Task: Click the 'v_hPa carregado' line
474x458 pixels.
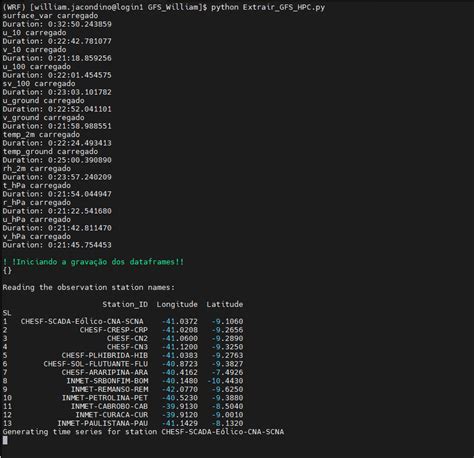Action: click(36, 237)
